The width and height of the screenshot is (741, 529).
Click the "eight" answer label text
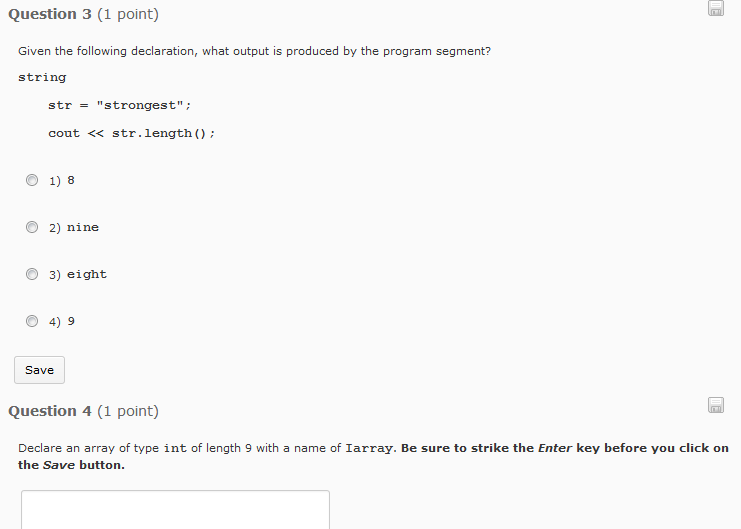[x=87, y=275]
